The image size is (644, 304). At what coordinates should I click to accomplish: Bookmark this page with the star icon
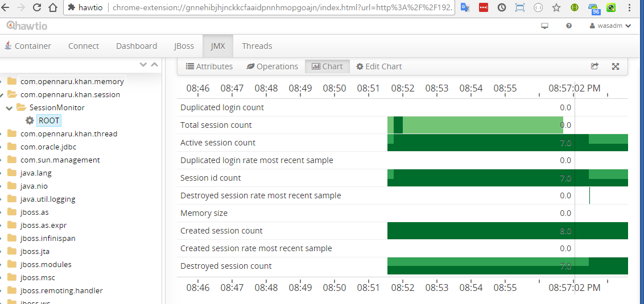(556, 8)
